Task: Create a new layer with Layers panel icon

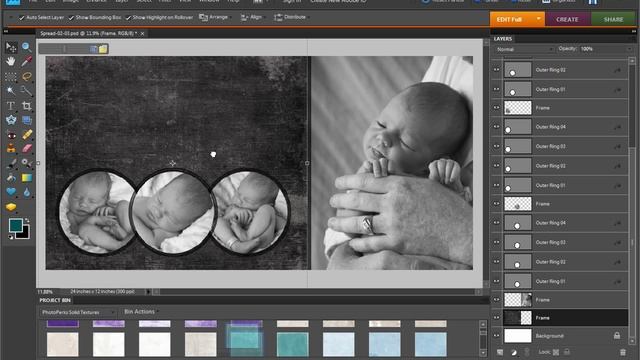Action: click(500, 352)
